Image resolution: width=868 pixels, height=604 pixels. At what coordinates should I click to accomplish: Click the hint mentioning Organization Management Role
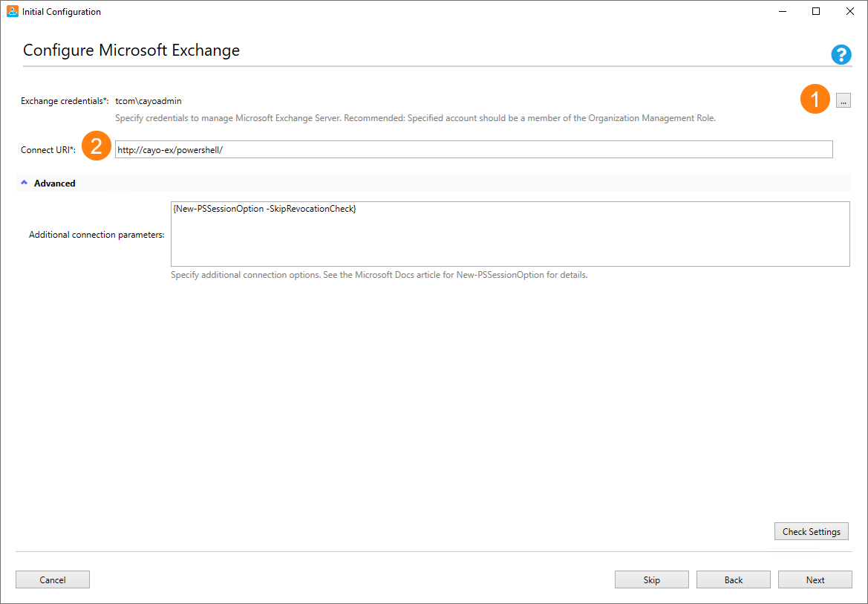[415, 118]
